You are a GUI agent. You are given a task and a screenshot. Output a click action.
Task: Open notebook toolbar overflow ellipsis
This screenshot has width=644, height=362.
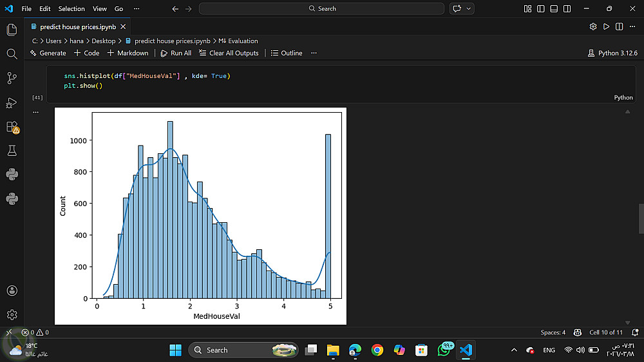click(314, 53)
